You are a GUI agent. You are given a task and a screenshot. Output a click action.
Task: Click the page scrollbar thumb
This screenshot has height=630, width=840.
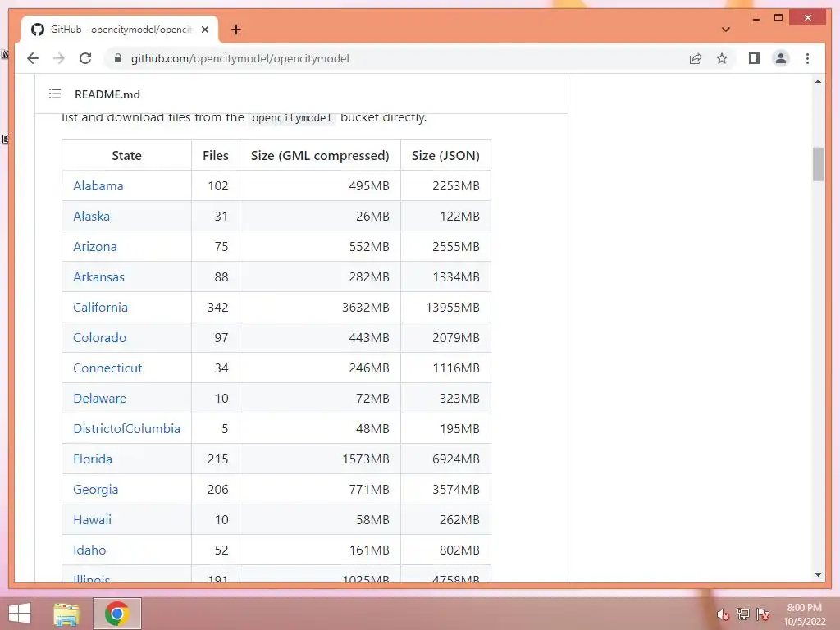tap(818, 164)
